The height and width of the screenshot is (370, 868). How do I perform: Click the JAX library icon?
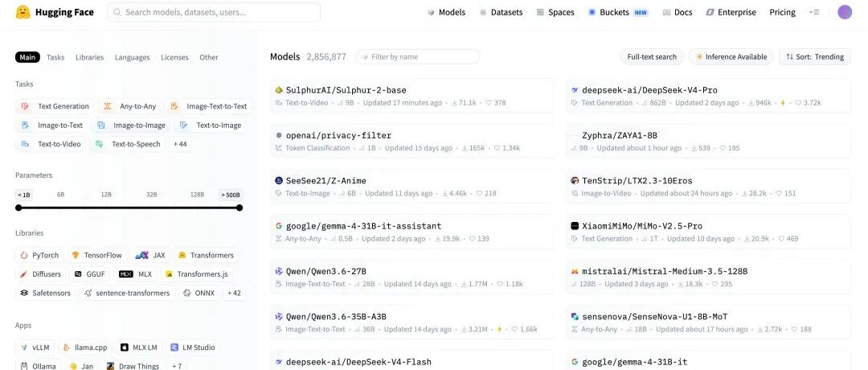tap(141, 255)
